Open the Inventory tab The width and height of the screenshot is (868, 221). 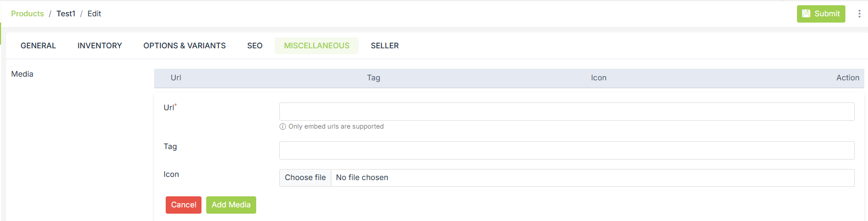point(99,46)
